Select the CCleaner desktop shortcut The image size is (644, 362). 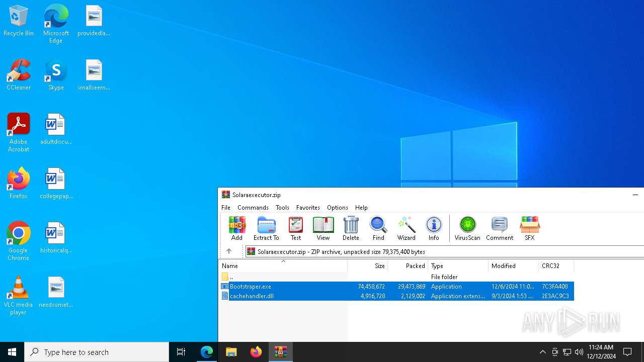(19, 75)
